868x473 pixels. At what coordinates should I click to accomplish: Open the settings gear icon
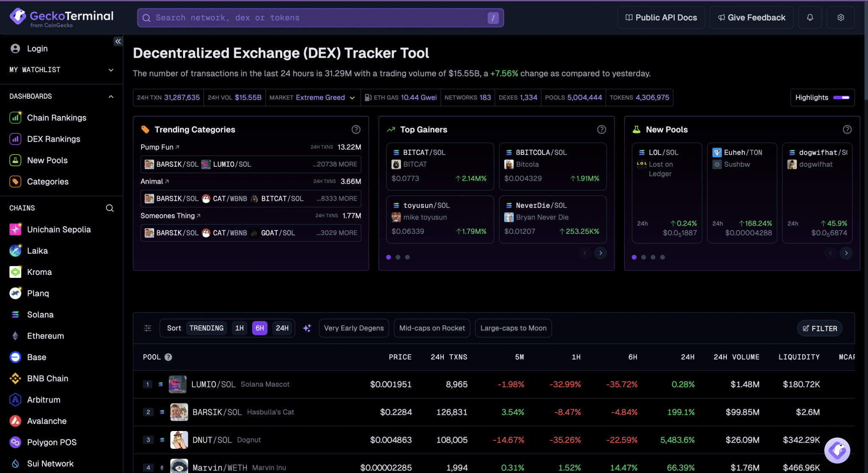pos(840,17)
